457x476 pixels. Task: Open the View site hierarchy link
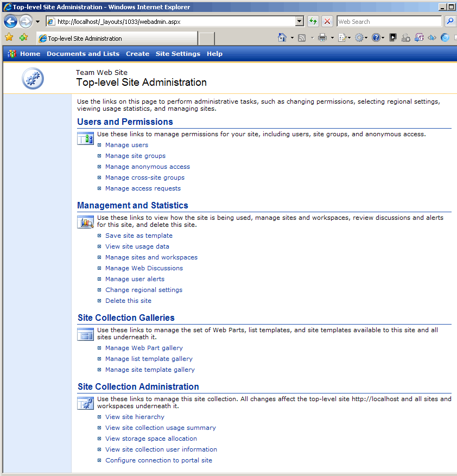tap(135, 417)
